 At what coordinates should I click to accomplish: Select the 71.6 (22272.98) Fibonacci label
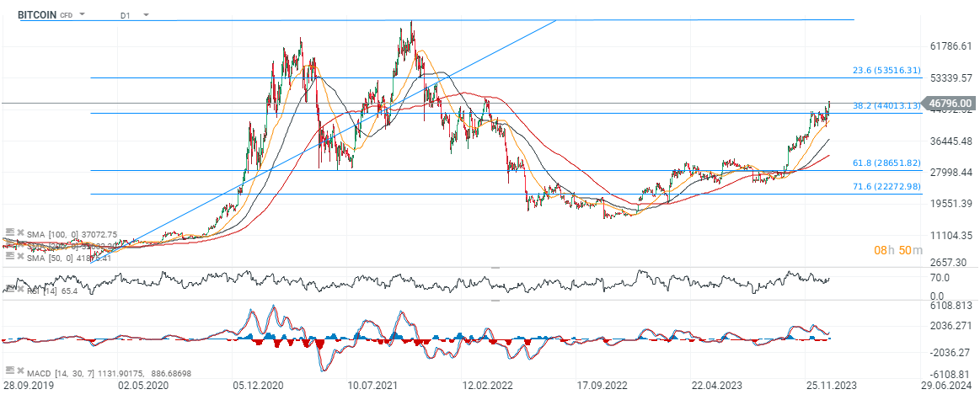coord(886,185)
